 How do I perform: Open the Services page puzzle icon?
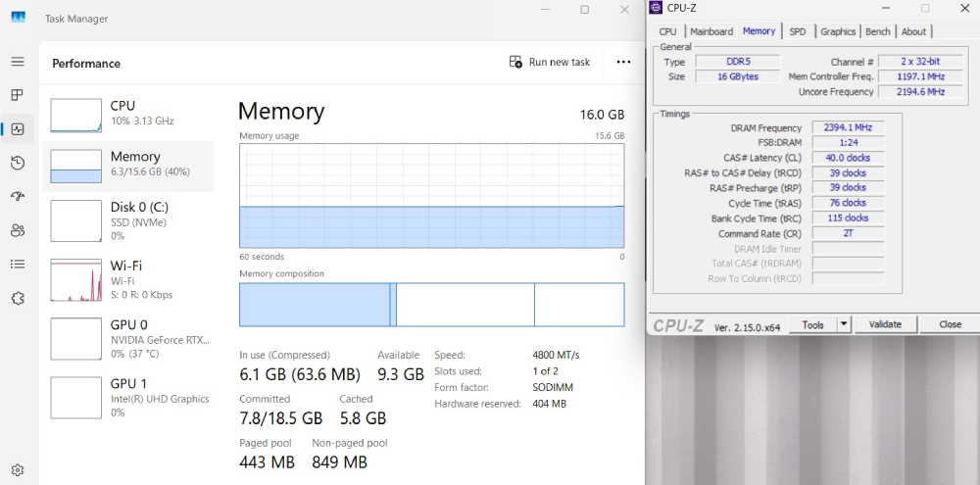point(17,298)
